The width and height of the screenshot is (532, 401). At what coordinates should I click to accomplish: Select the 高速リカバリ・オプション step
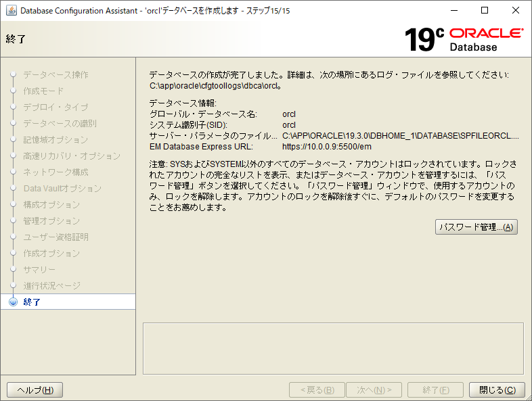72,156
